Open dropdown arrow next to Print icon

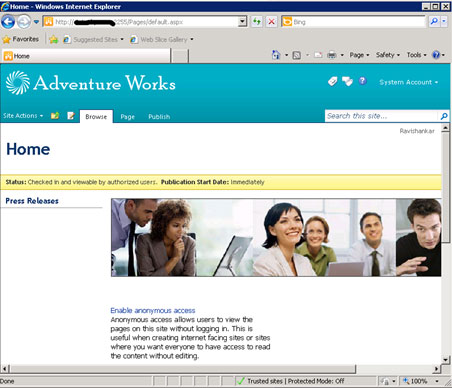[342, 55]
